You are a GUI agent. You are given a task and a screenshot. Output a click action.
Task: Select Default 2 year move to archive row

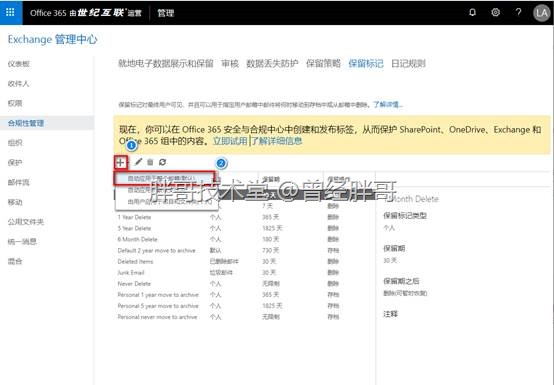coord(244,250)
